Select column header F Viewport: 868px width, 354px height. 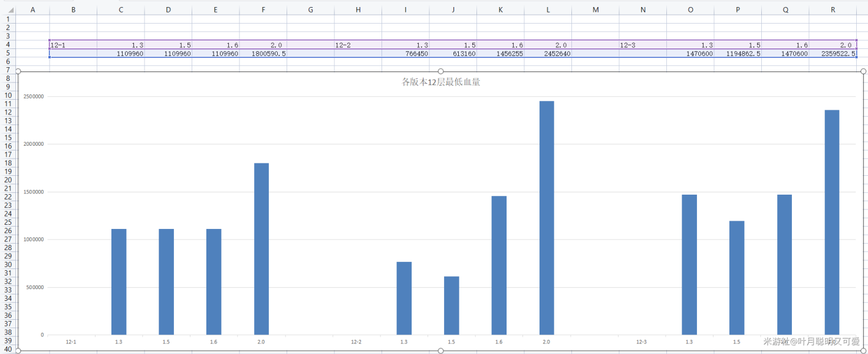pyautogui.click(x=263, y=9)
